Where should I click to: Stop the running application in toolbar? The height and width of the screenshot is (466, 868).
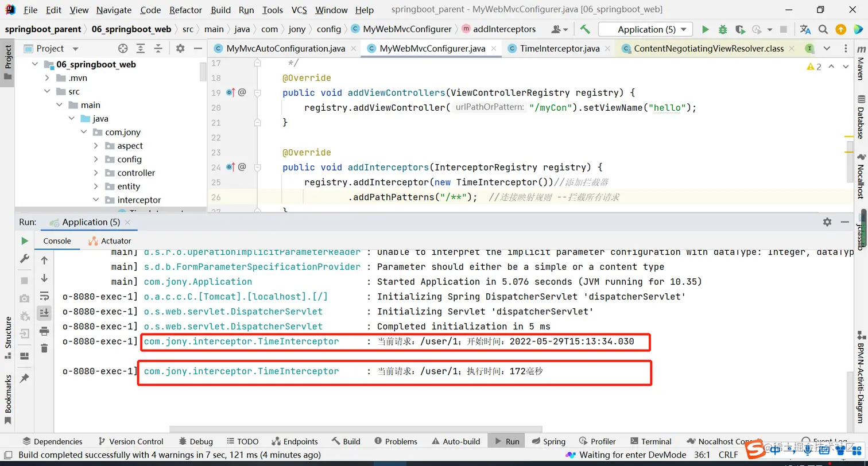point(784,29)
